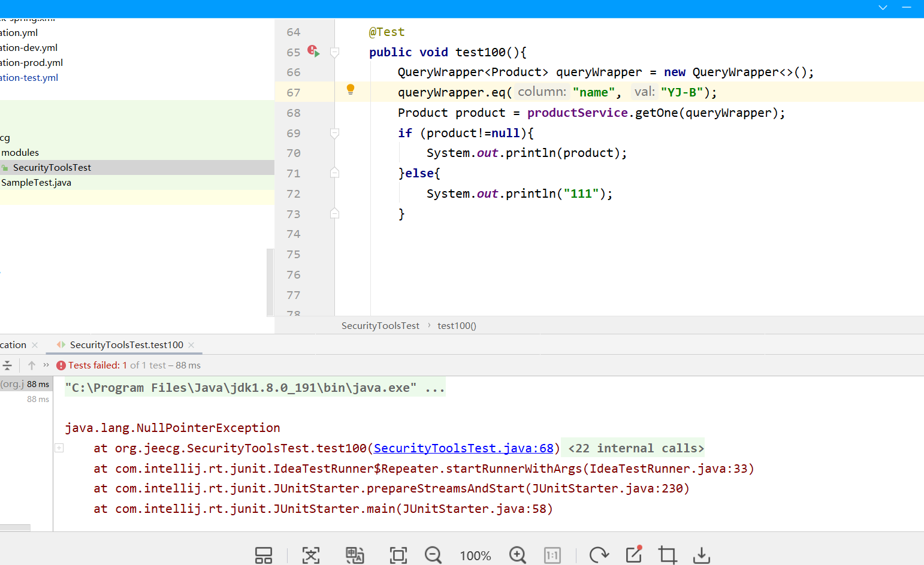Click the translate image icon
Viewport: 924px width, 565px height.
tap(355, 555)
